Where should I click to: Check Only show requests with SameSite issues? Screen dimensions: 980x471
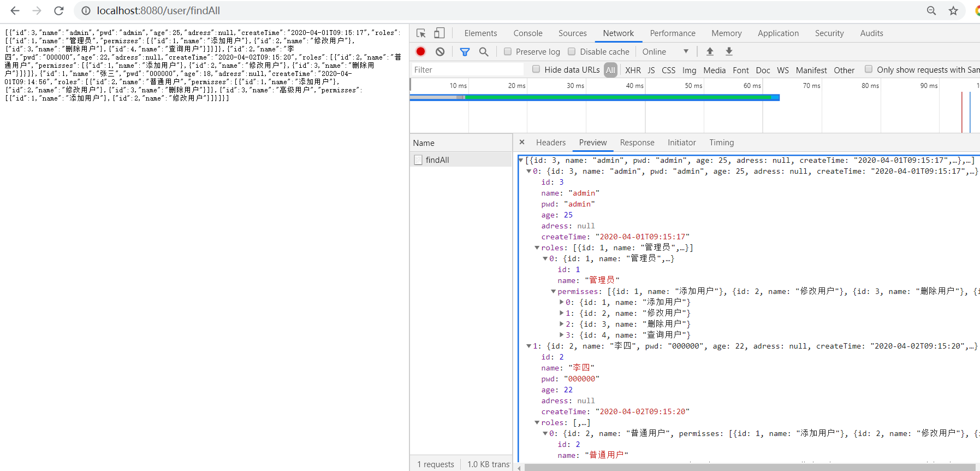tap(869, 69)
